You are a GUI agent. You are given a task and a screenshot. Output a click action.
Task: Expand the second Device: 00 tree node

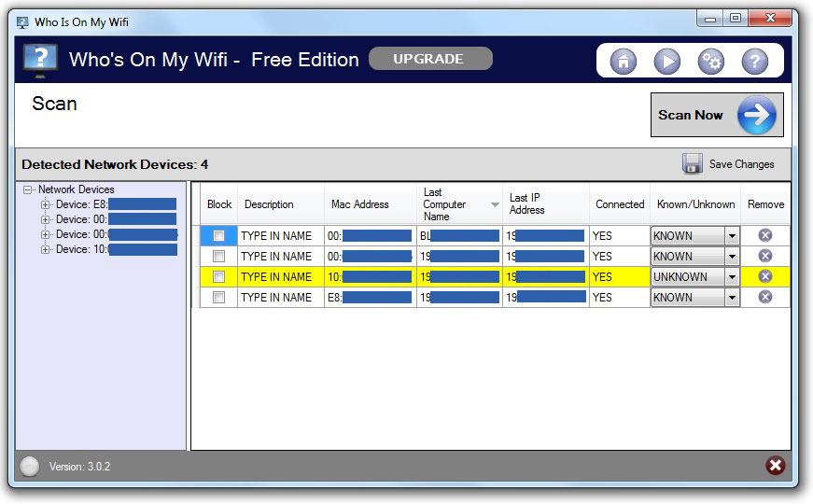(46, 235)
